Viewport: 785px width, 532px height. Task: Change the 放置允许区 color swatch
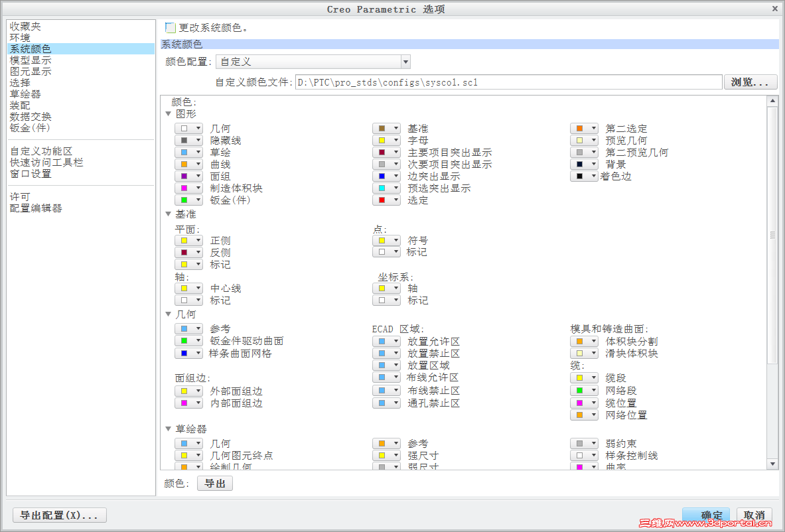386,342
